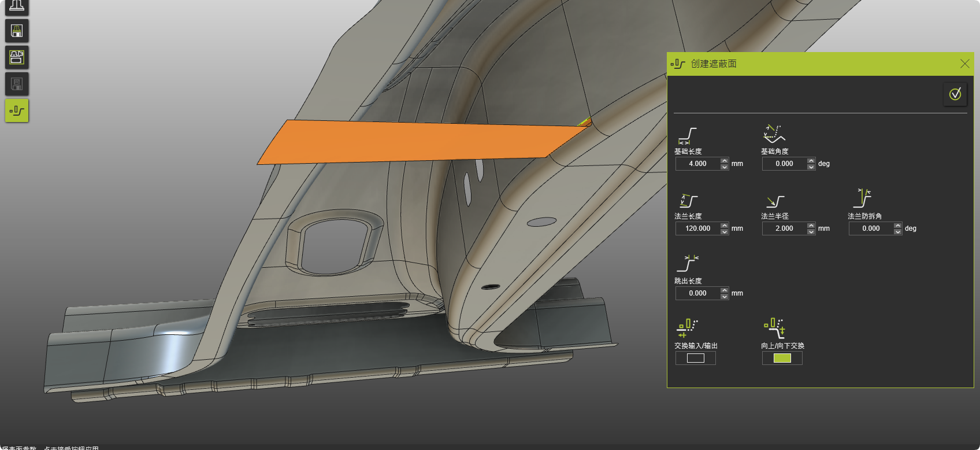Screen dimensions: 980x450
Task: Decrease 基础角度 value with down arrow
Action: 811,167
